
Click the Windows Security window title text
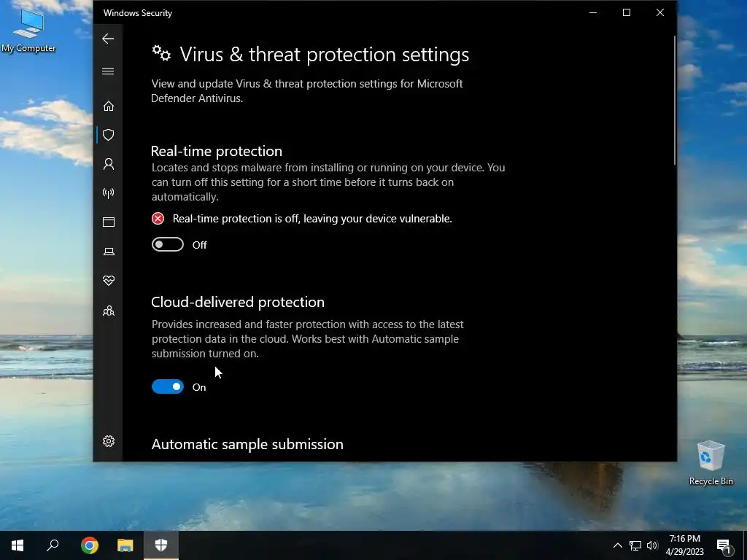(138, 13)
